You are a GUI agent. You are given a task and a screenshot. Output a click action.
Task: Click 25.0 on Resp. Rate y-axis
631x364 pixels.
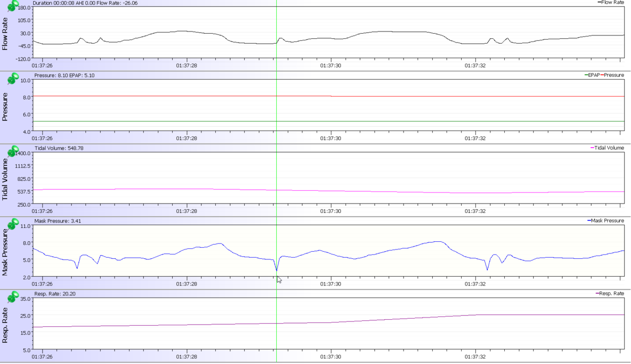[25, 316]
